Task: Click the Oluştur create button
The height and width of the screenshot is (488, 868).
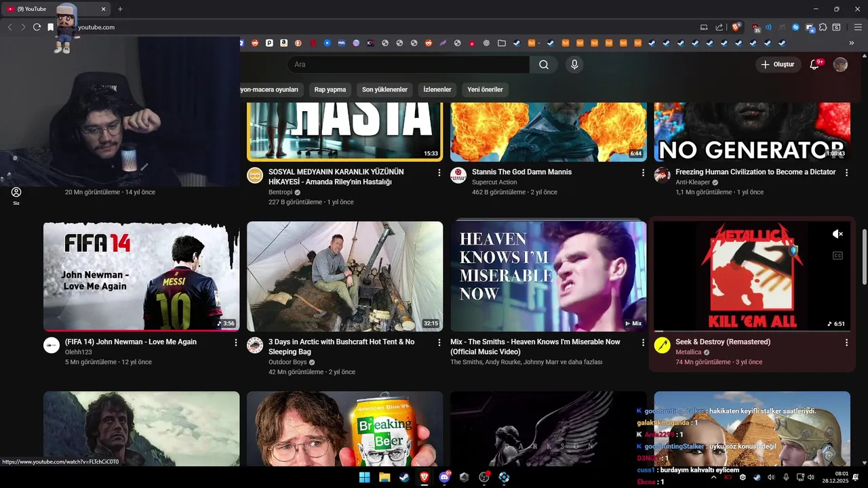Action: coord(777,64)
